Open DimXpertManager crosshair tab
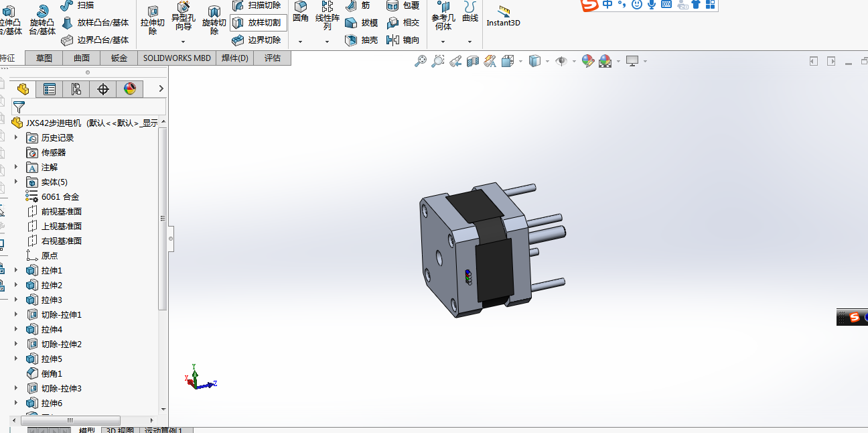868x433 pixels. point(103,88)
